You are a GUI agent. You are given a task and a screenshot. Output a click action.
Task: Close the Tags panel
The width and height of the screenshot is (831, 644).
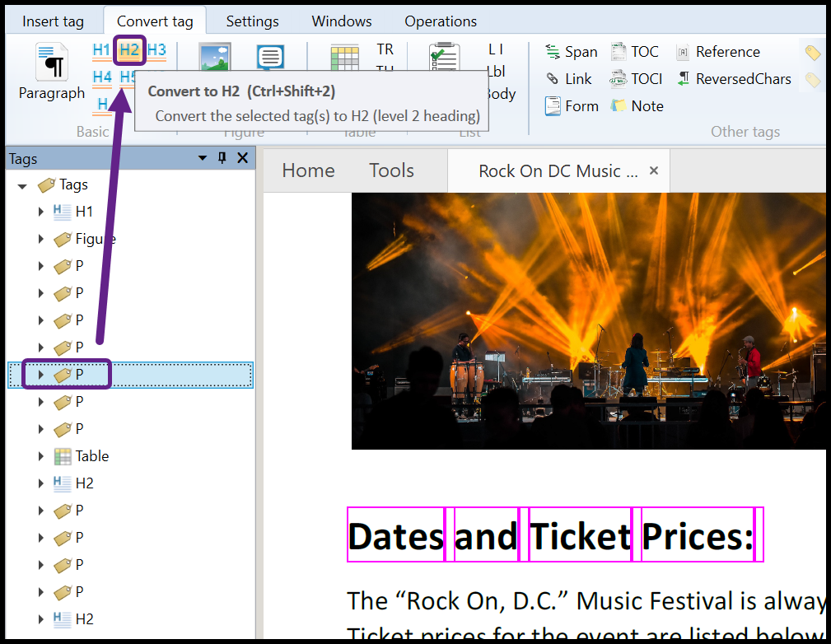[x=243, y=158]
